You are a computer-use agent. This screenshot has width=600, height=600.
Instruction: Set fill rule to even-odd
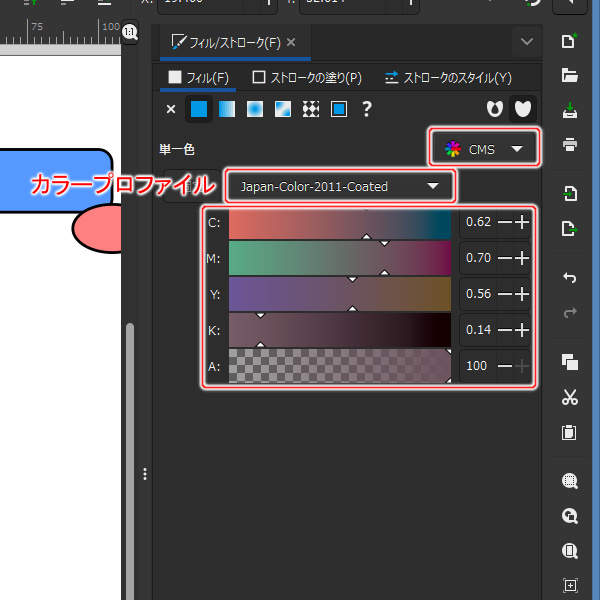pos(495,109)
